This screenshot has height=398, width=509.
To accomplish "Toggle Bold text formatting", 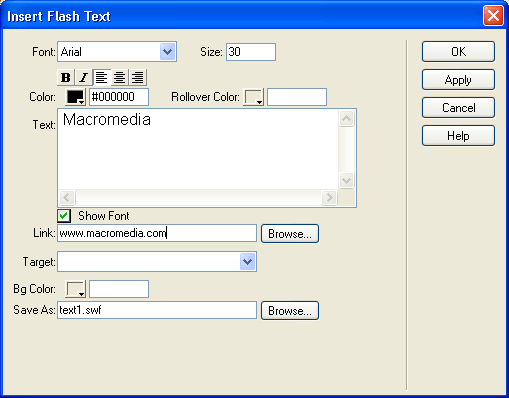I will pyautogui.click(x=66, y=77).
